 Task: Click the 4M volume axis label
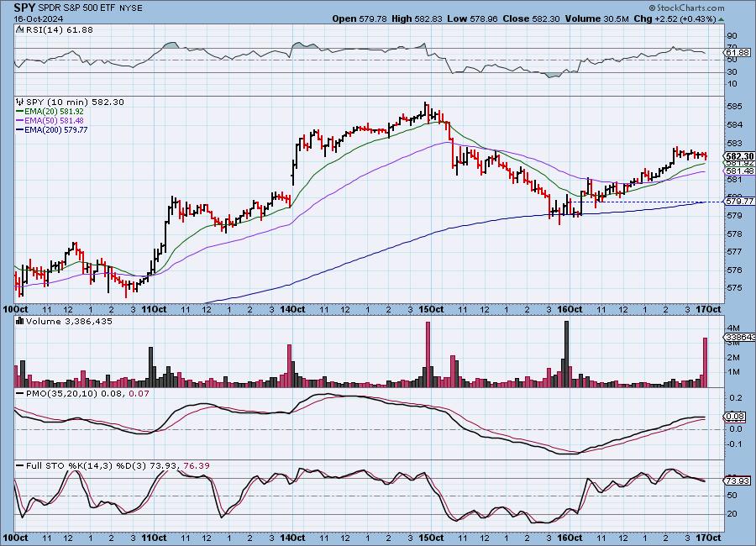(x=734, y=328)
